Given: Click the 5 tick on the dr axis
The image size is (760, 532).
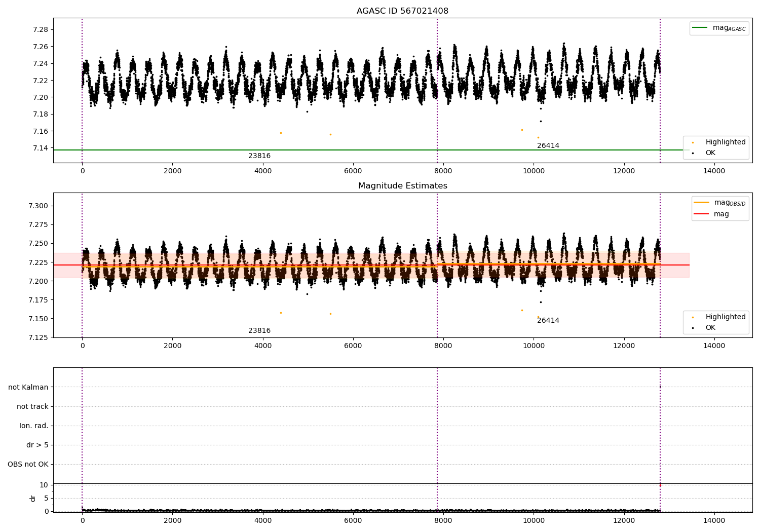Looking at the screenshot, I should (x=46, y=498).
